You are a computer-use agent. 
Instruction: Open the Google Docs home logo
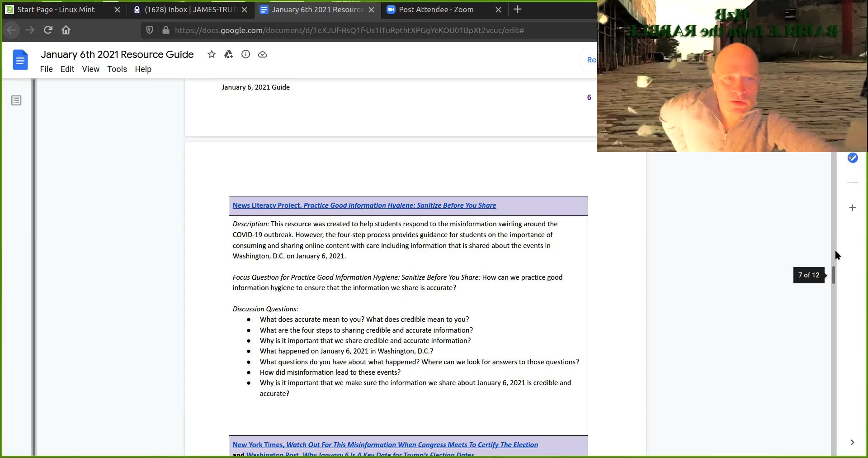[20, 60]
